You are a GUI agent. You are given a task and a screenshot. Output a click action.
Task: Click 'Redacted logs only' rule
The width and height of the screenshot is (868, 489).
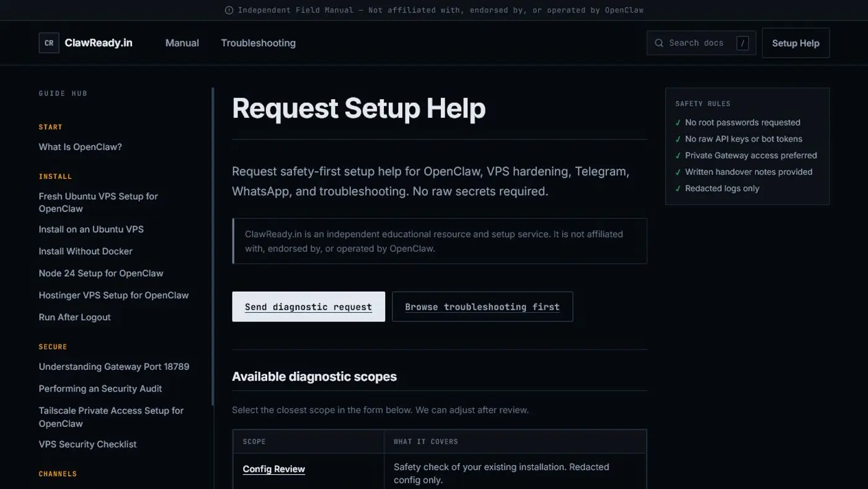point(722,188)
